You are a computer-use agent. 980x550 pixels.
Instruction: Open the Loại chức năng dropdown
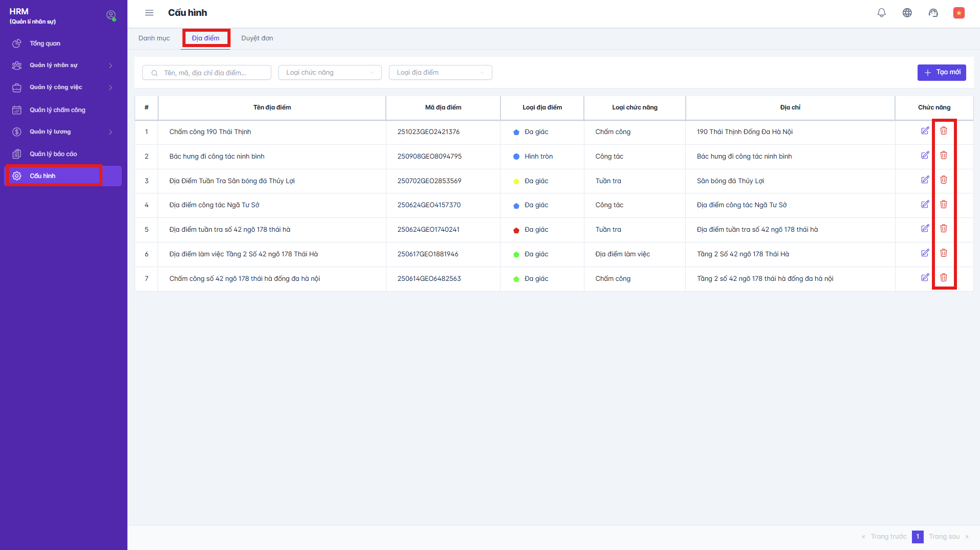[330, 73]
